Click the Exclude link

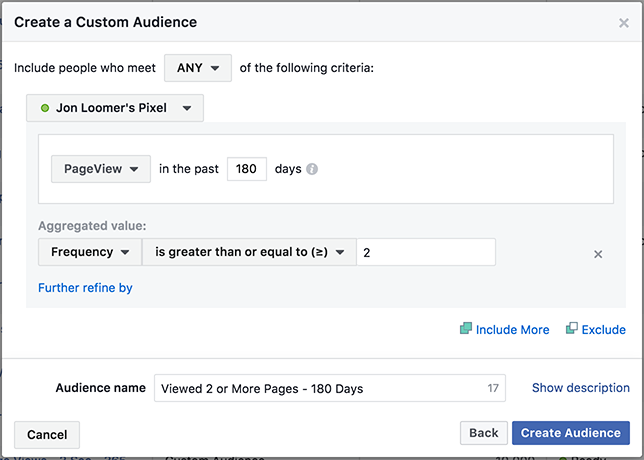[x=596, y=329]
